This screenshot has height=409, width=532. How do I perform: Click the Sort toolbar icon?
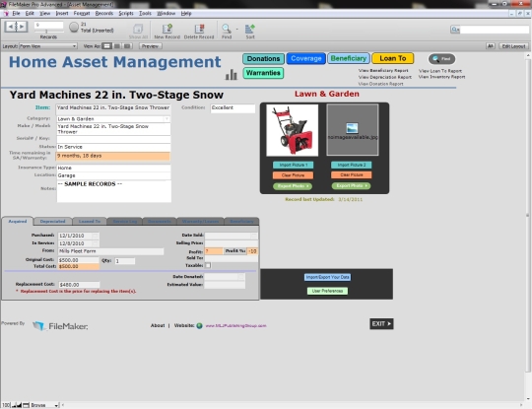[250, 29]
